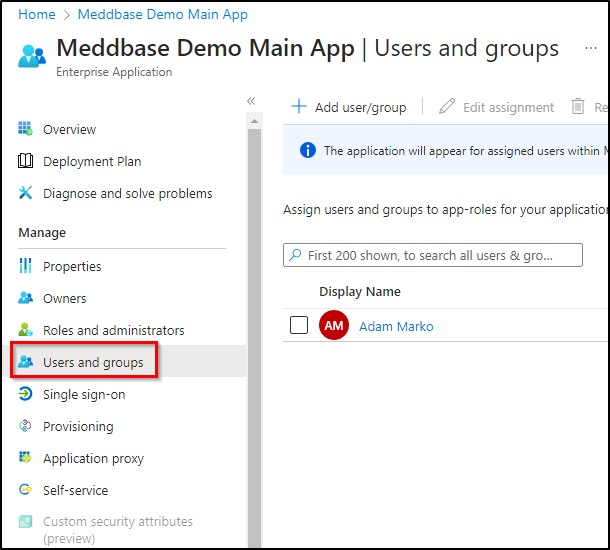Click the pencil icon for Edit assignment
Image resolution: width=610 pixels, height=550 pixels.
447,106
